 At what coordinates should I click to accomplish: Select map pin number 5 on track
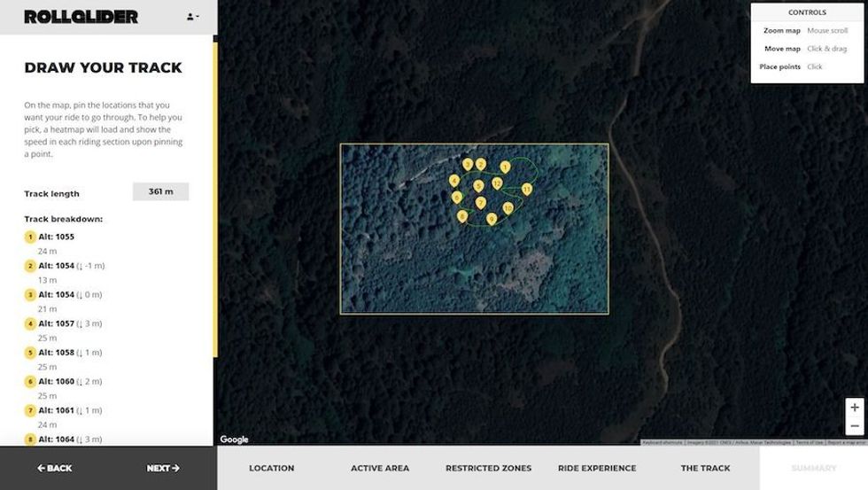tap(478, 185)
